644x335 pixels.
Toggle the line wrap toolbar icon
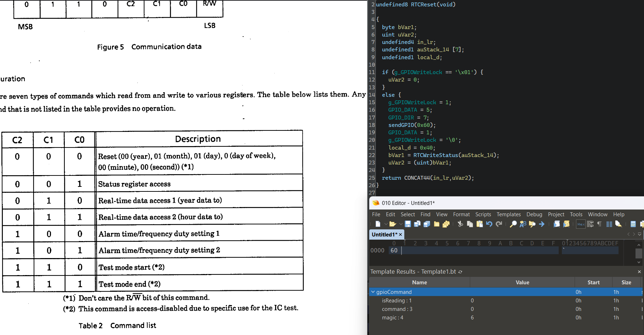coord(590,224)
